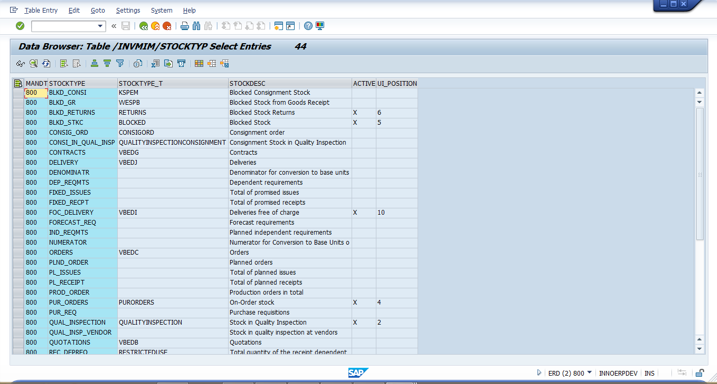
Task: Click the vertical scrollbar down arrow
Action: pos(699,349)
